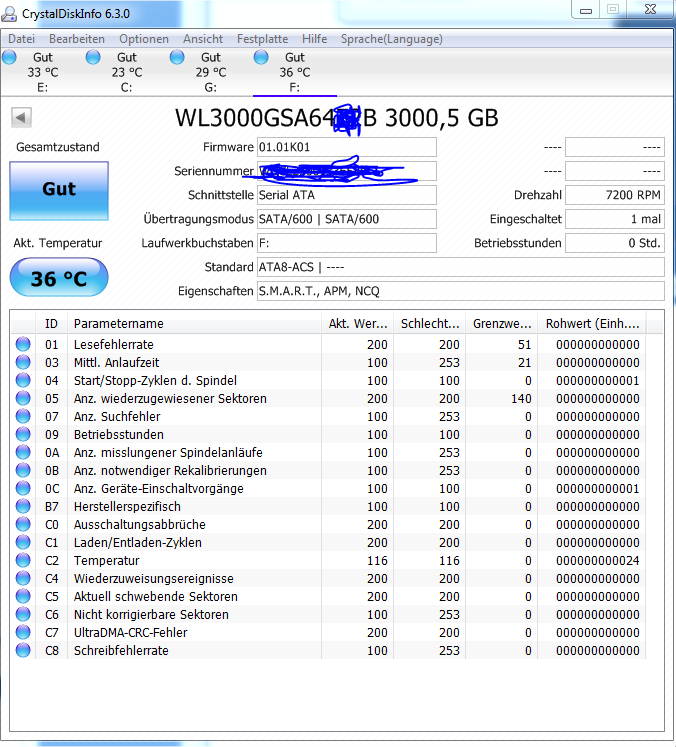Image resolution: width=676 pixels, height=747 pixels.
Task: Open the Optionen menu
Action: tap(144, 39)
